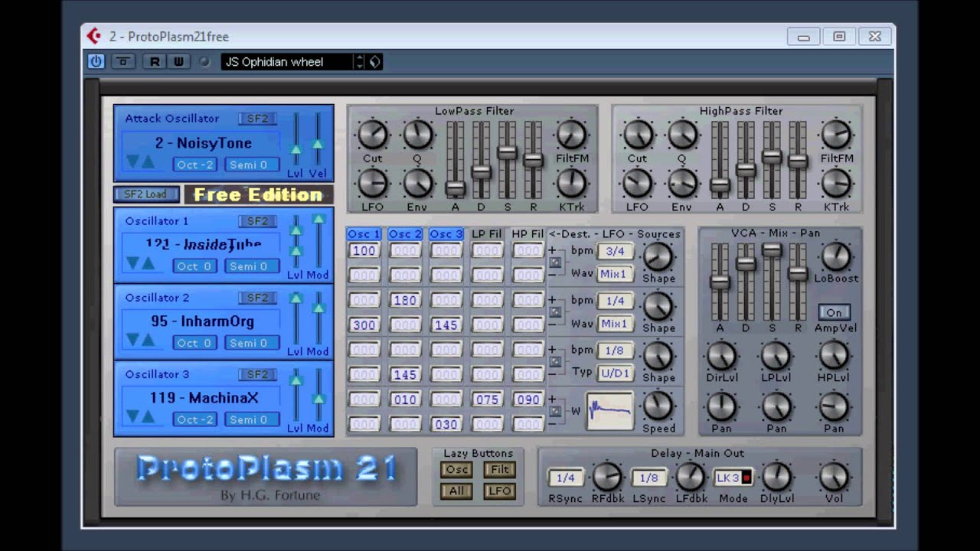
Task: Toggle SF2 button on Oscillator 3
Action: click(257, 374)
